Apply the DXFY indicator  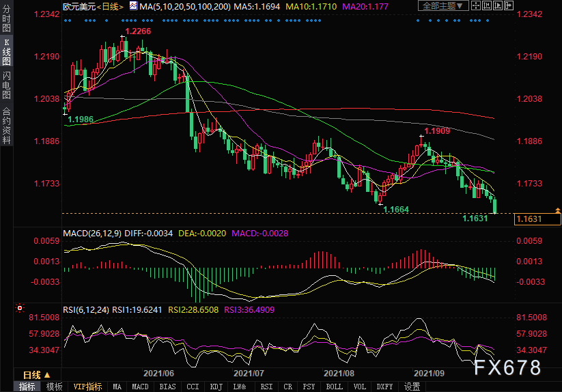(x=384, y=387)
